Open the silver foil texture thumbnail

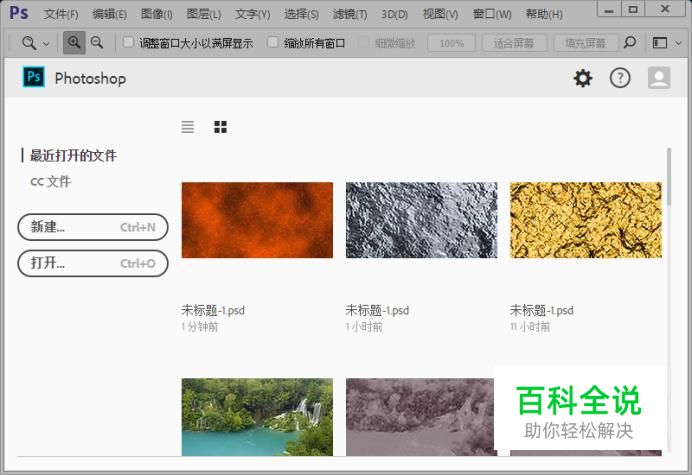click(421, 220)
